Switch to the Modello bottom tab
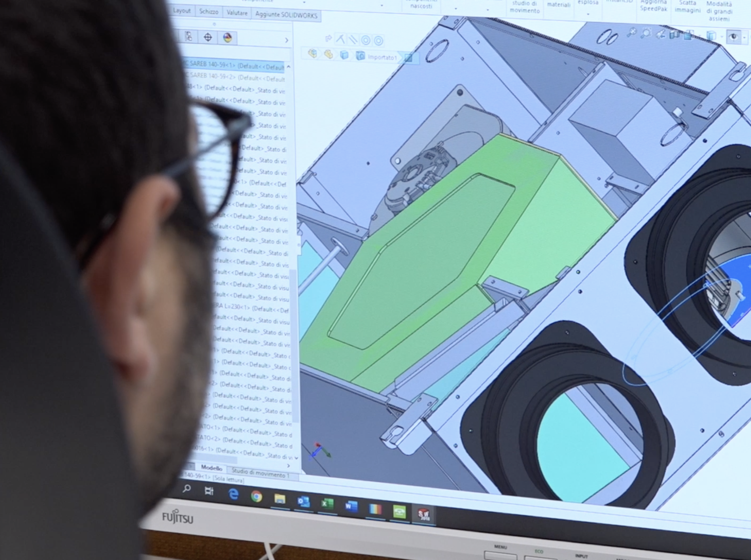 click(x=211, y=468)
